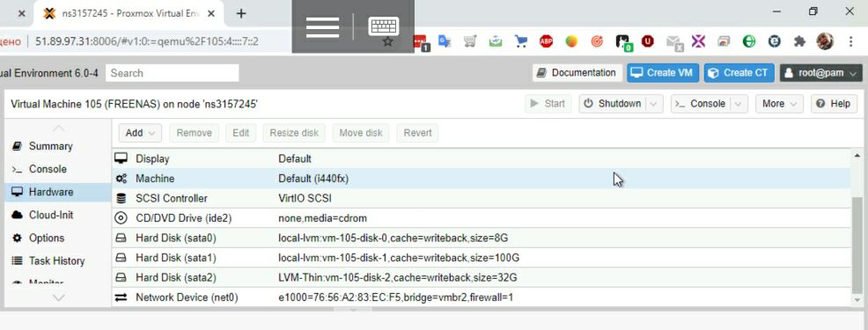Click the green globe extension icon
This screenshot has width=868, height=330.
coord(749,41)
